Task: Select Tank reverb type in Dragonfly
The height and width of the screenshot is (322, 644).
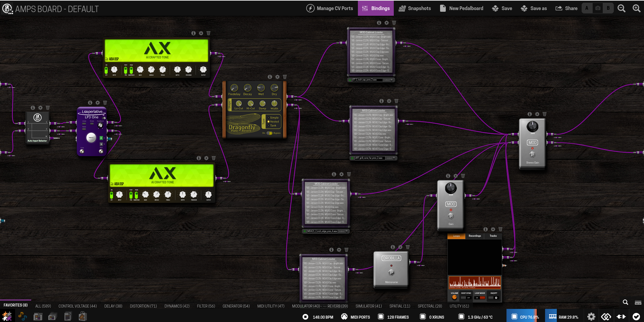Action: (x=272, y=126)
